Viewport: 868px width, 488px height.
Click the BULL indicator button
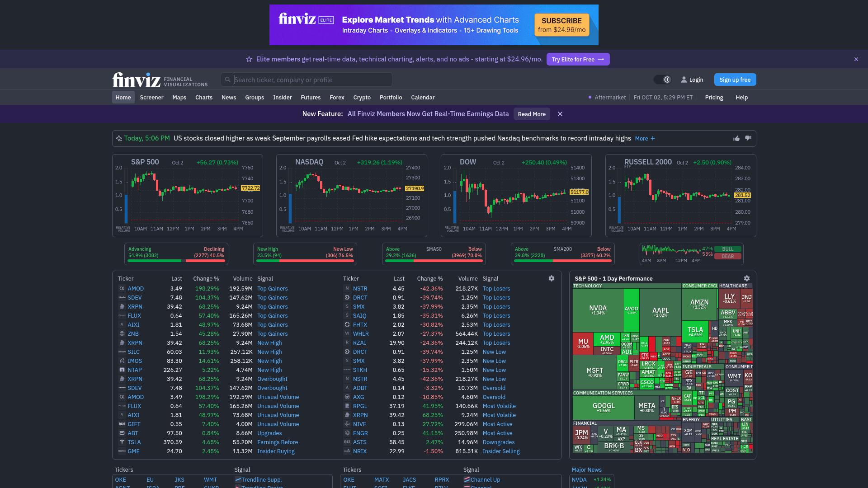pos(728,249)
